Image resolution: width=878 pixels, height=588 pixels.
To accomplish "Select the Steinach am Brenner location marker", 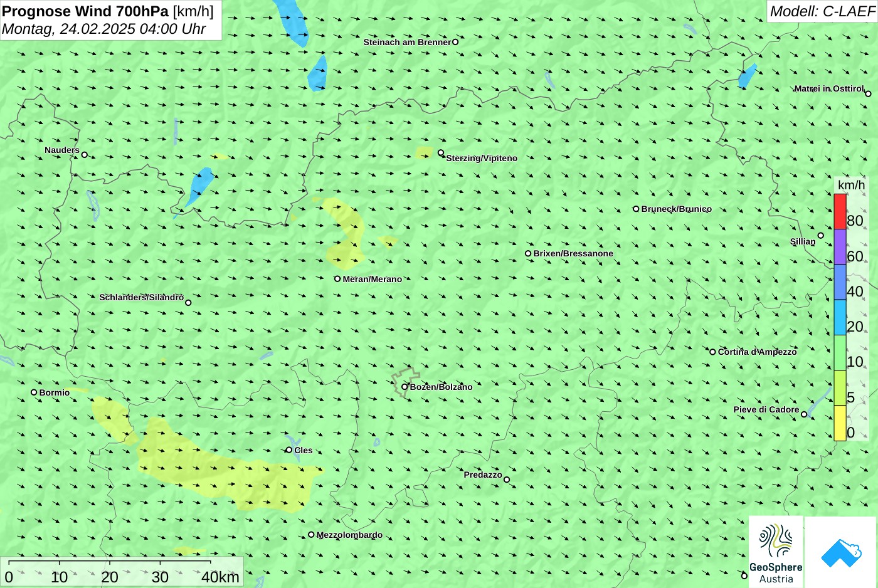I will pos(455,42).
